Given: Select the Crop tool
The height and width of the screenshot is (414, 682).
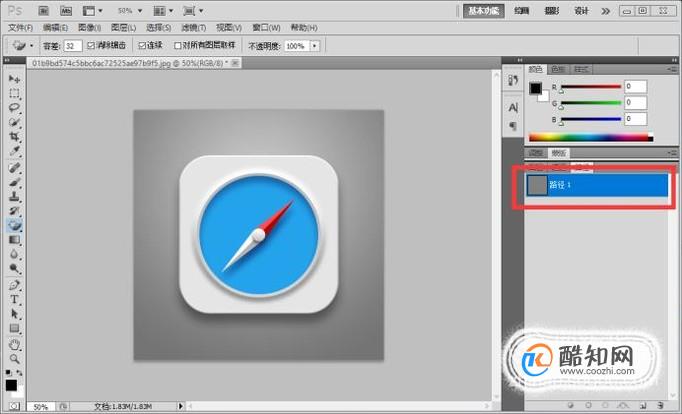Looking at the screenshot, I should [x=14, y=137].
